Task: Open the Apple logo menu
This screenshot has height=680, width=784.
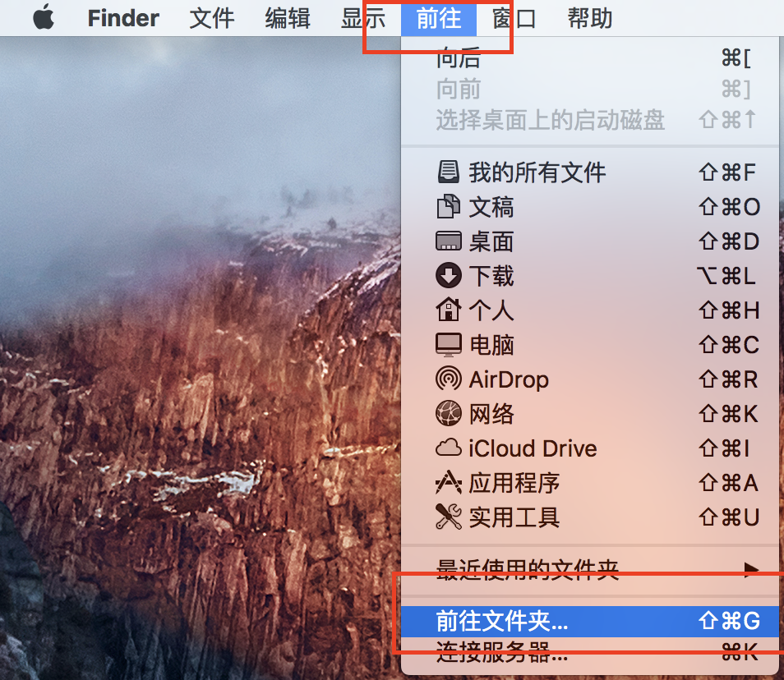Action: point(44,17)
